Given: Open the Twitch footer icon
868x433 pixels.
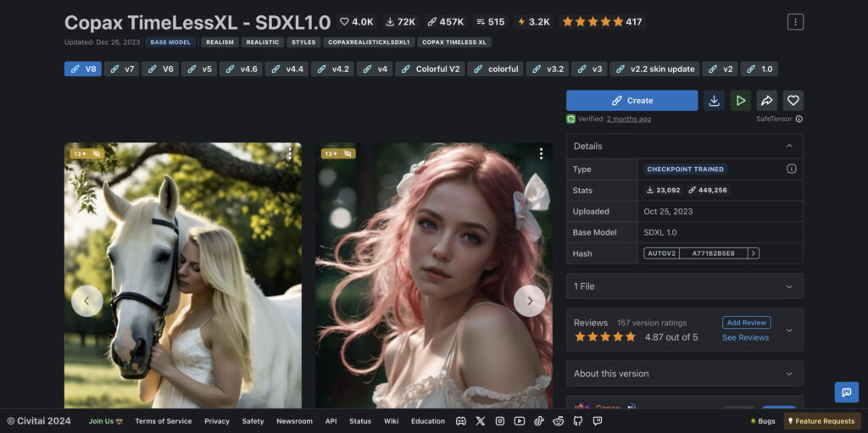Looking at the screenshot, I should [x=598, y=421].
